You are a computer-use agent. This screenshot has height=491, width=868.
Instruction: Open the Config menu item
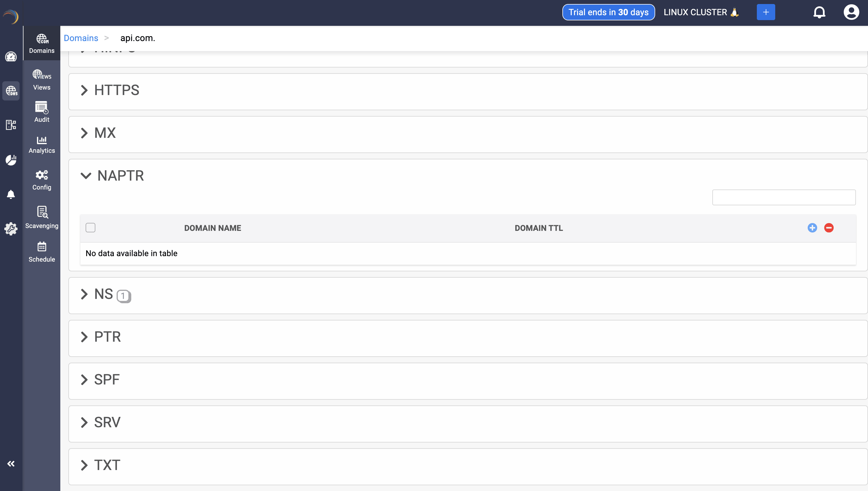[42, 180]
